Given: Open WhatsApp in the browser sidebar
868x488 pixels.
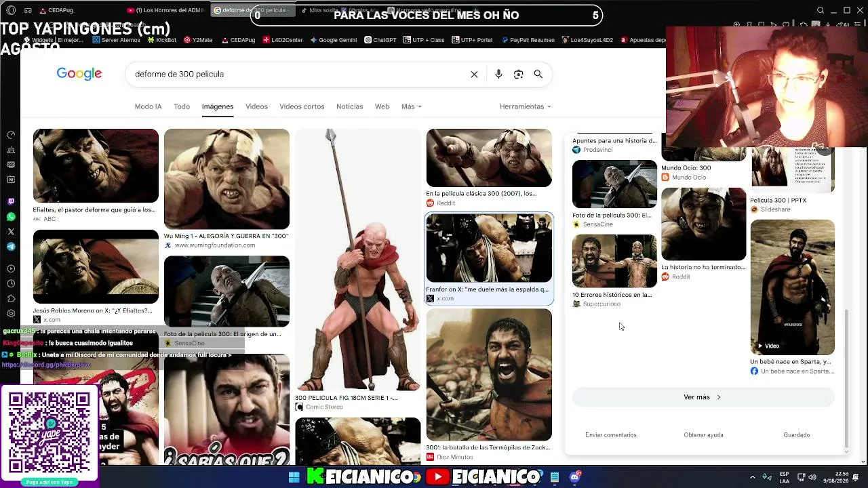Looking at the screenshot, I should point(11,217).
